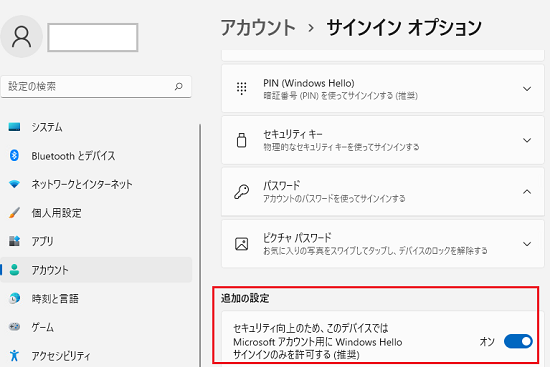Go back to アカウント breadcrumb link
Image resolution: width=550 pixels, height=367 pixels.
258,28
